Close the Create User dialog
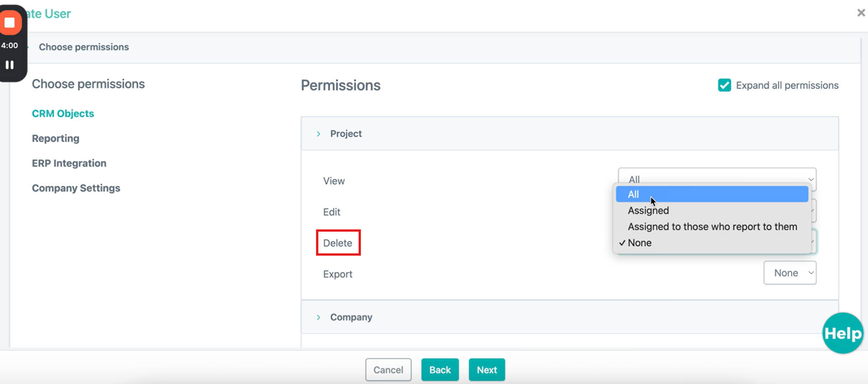This screenshot has height=384, width=868. tap(861, 13)
